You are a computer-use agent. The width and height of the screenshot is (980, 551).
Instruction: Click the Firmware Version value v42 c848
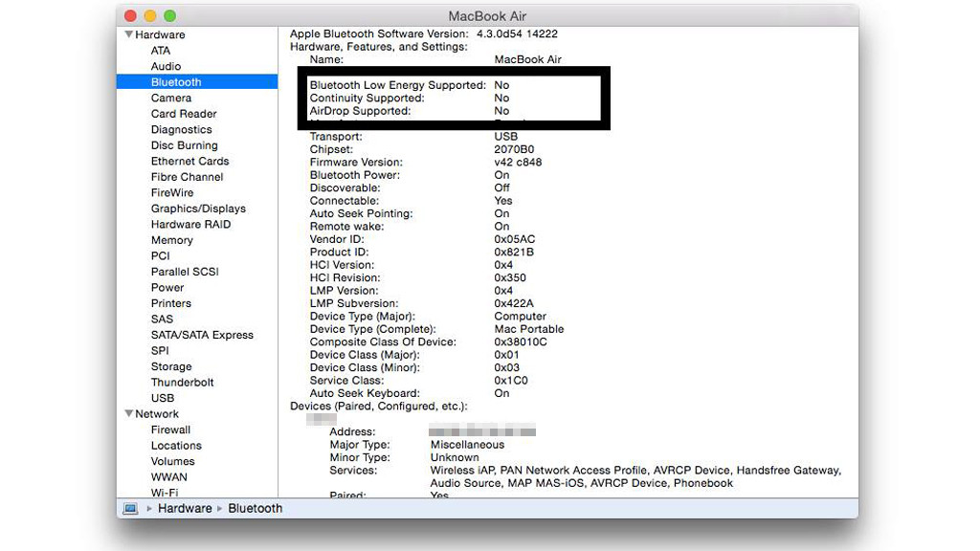click(x=518, y=162)
